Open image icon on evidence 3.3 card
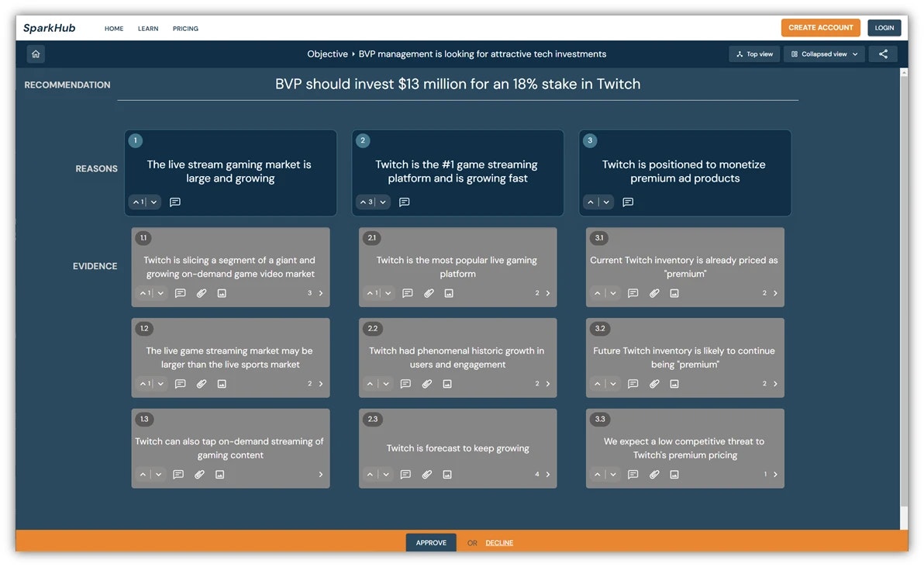This screenshot has height=567, width=924. (674, 475)
